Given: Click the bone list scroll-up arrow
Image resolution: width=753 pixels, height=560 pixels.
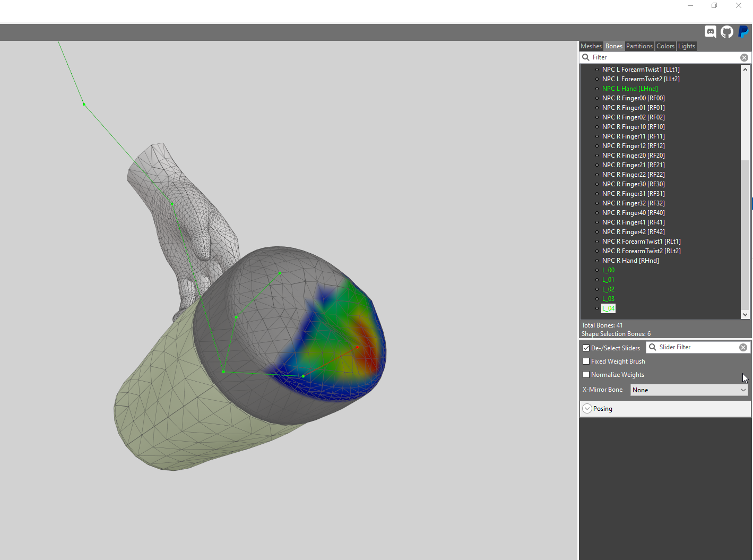Looking at the screenshot, I should point(745,70).
